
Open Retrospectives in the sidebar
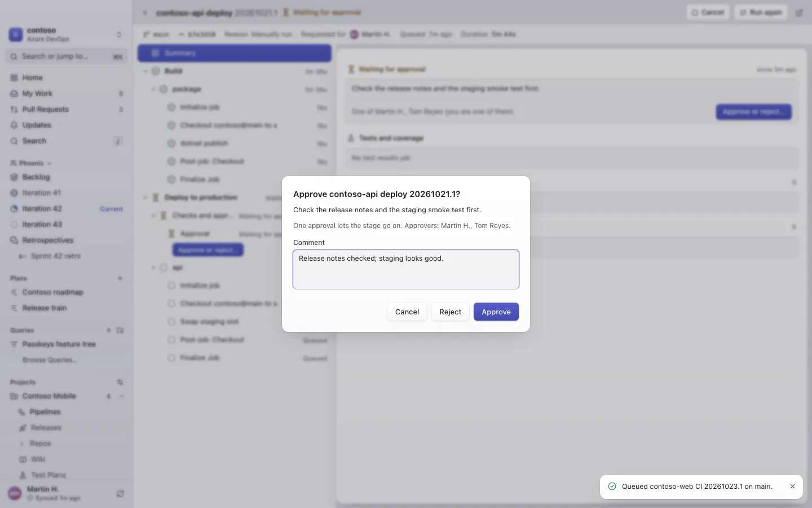point(67,240)
